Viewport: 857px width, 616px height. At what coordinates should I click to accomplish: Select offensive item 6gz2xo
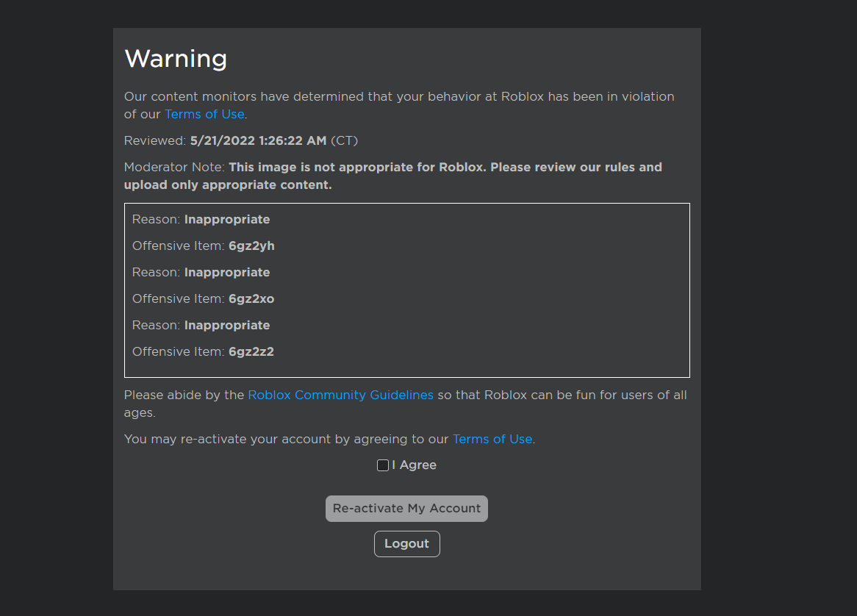click(251, 298)
